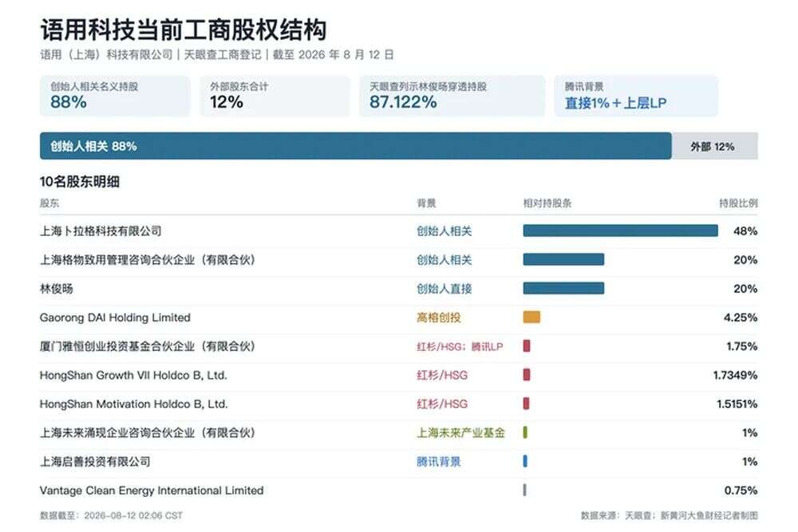
Task: Click the orange bar for Gaorong DAI Holding
Action: coord(531,317)
